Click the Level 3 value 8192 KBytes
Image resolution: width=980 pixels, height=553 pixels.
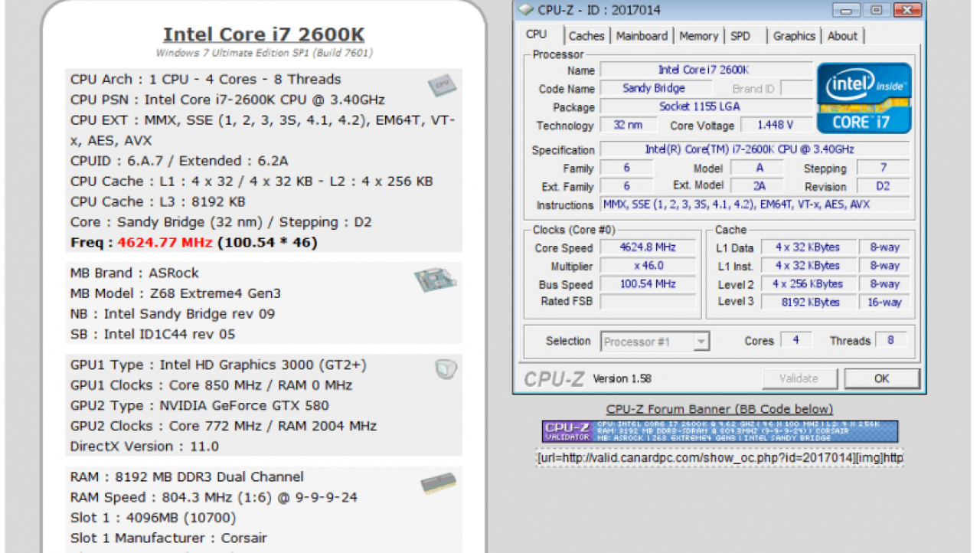pyautogui.click(x=808, y=302)
